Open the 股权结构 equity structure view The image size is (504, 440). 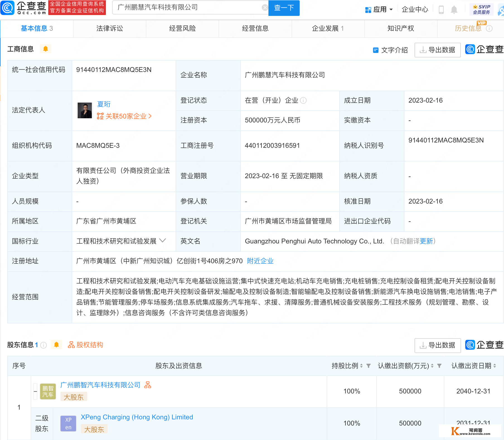click(x=86, y=345)
